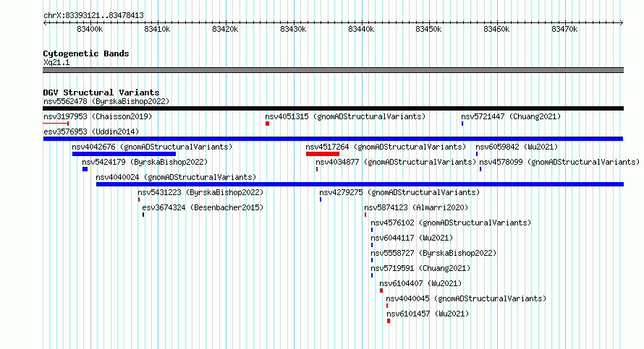The image size is (644, 349).
Task: Select the Xq21.1 band label
Action: click(x=56, y=62)
